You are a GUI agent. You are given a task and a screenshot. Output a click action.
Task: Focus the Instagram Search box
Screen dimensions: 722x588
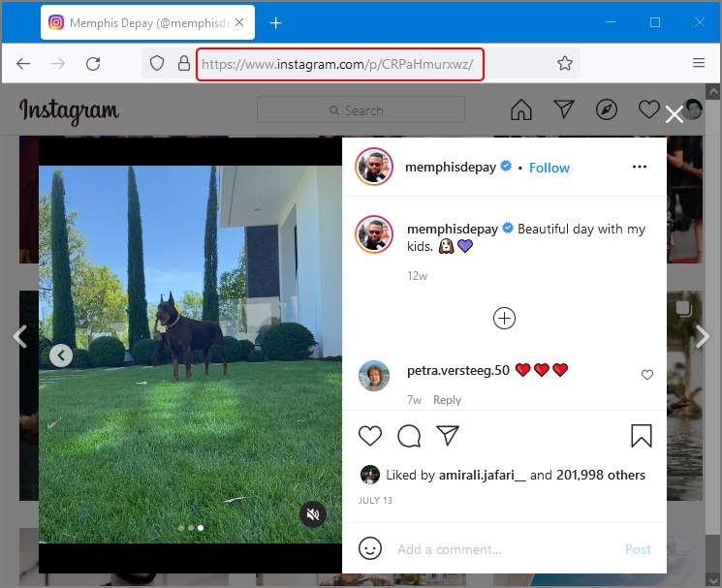pos(361,110)
